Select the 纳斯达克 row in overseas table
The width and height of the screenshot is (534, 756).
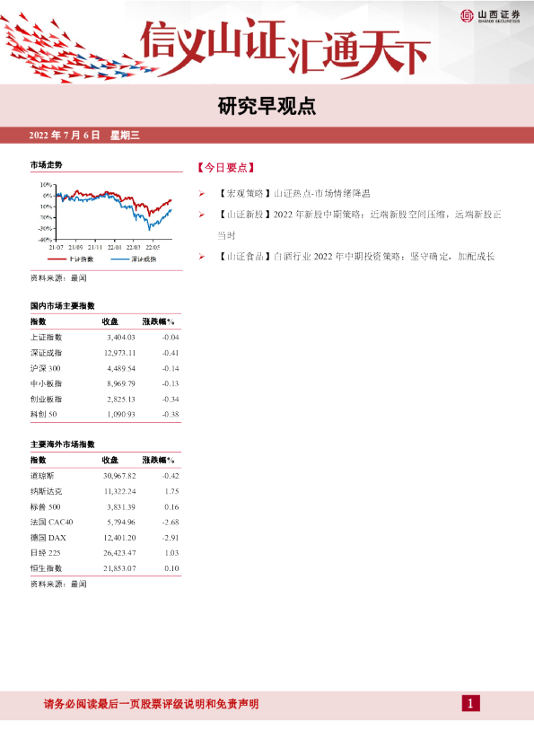tap(106, 491)
